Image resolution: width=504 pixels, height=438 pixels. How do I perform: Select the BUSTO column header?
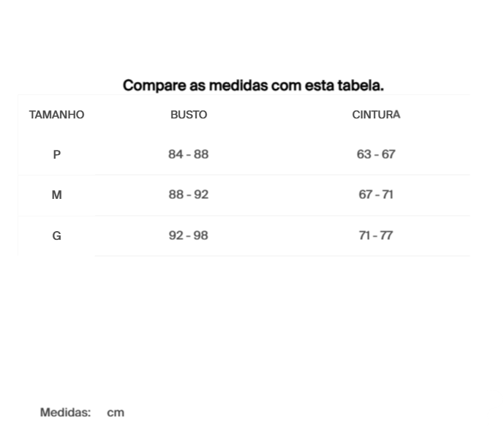pyautogui.click(x=189, y=115)
